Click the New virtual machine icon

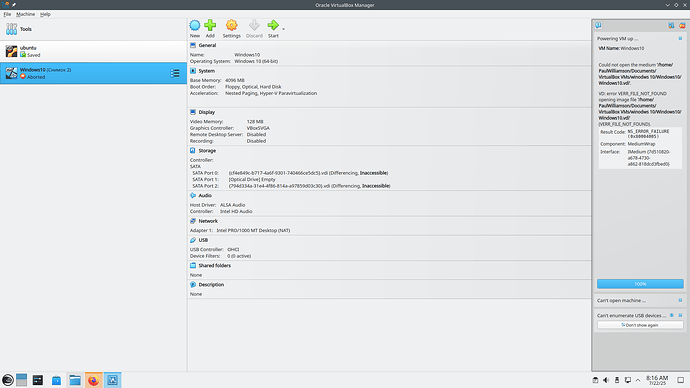coord(195,26)
